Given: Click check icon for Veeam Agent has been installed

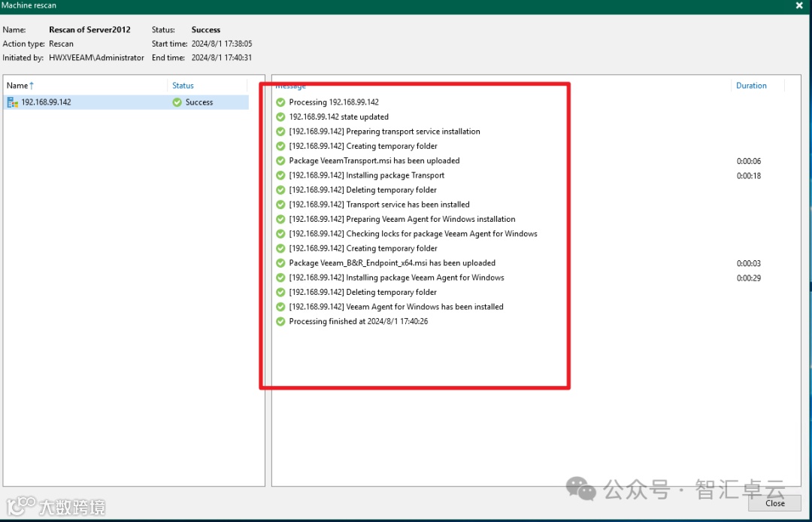Looking at the screenshot, I should [x=280, y=307].
